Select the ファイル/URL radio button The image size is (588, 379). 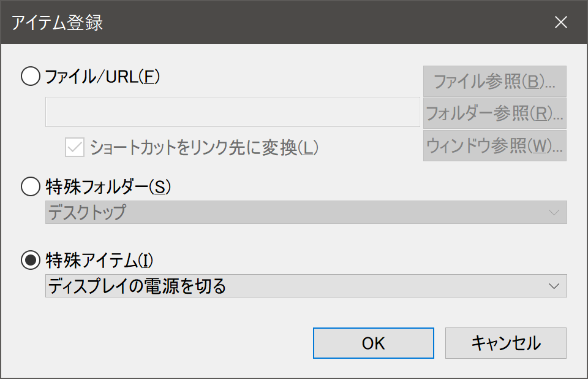tap(30, 77)
